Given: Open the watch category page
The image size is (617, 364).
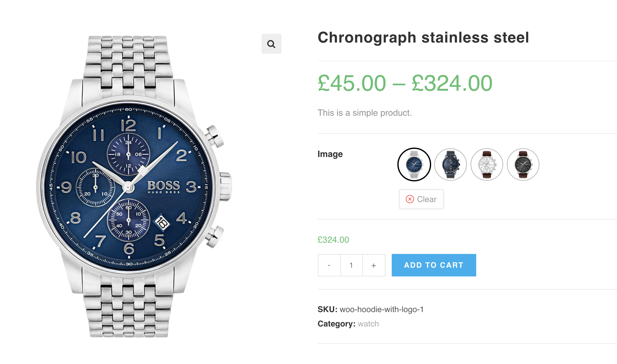Looking at the screenshot, I should click(x=368, y=324).
